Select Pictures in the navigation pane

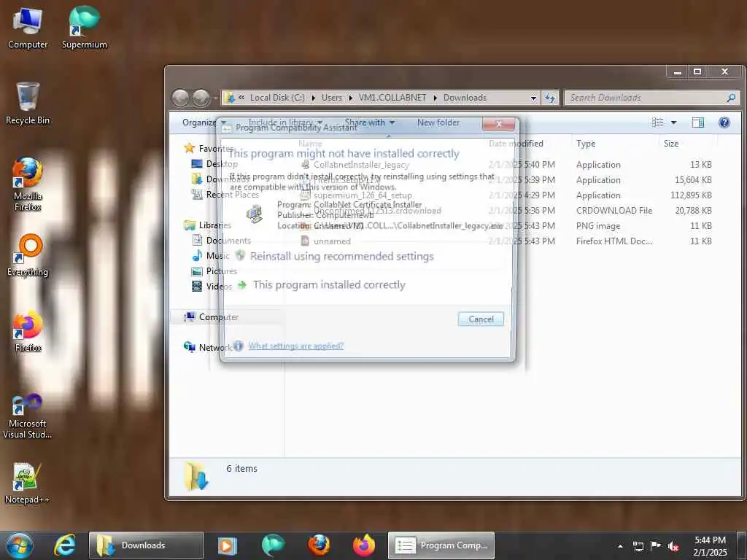214,271
